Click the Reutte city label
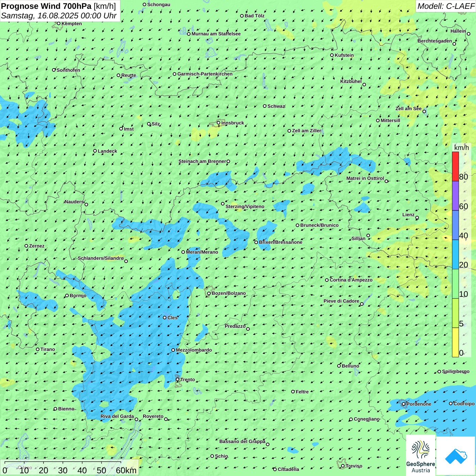This screenshot has height=476, width=476. click(x=129, y=75)
